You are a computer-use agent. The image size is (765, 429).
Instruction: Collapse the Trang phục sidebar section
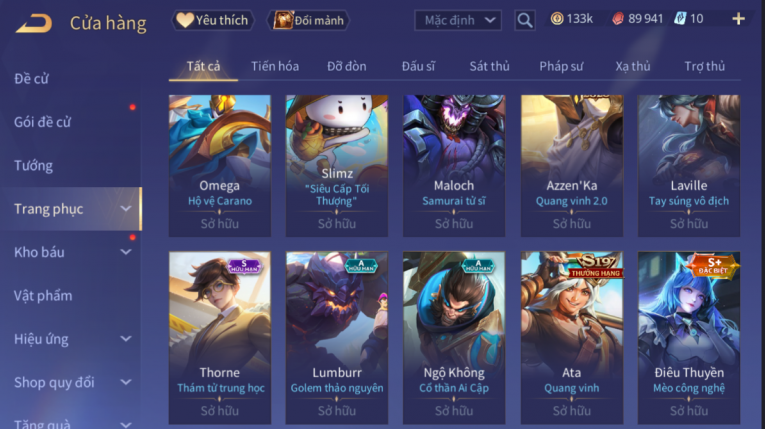(126, 209)
